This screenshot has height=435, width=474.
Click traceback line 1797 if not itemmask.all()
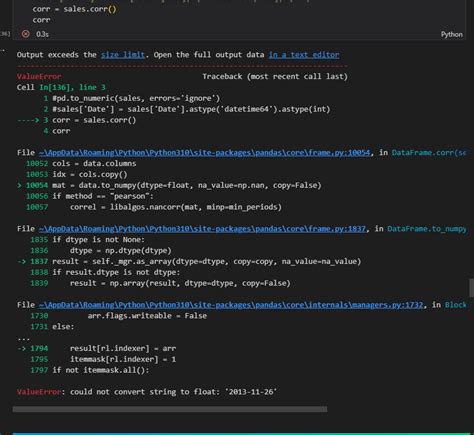[90, 370]
